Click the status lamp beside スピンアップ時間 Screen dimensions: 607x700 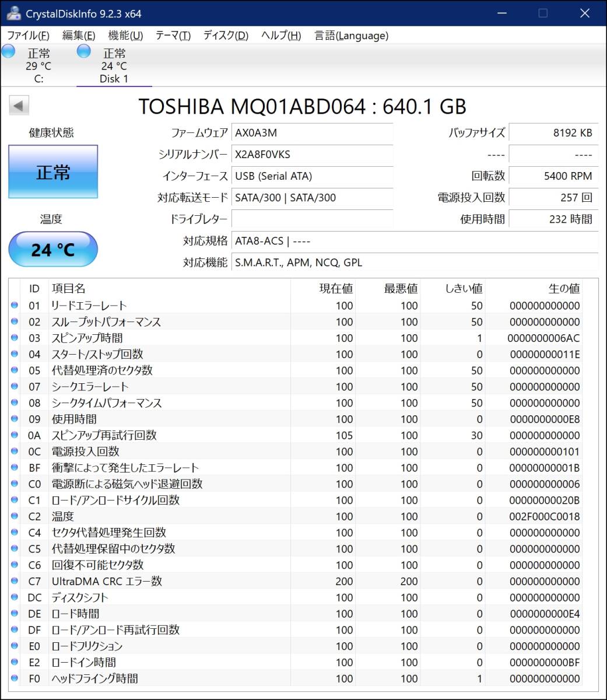pyautogui.click(x=15, y=338)
